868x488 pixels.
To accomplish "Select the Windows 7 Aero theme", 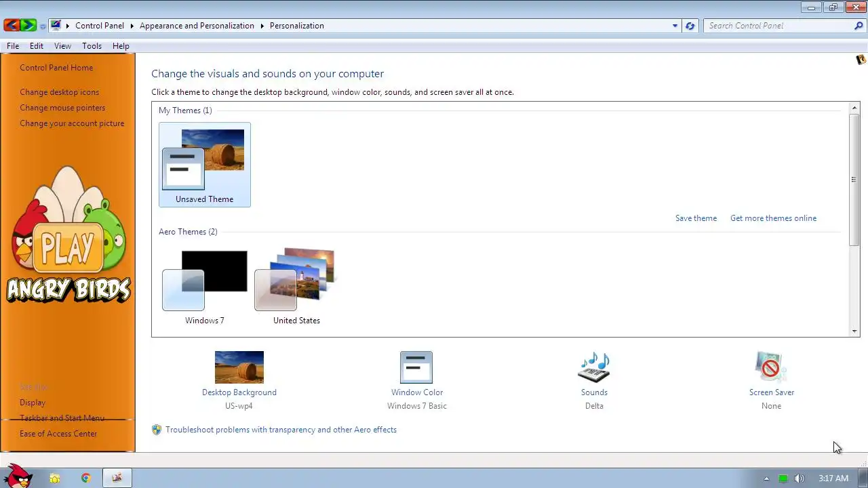I will pos(205,287).
